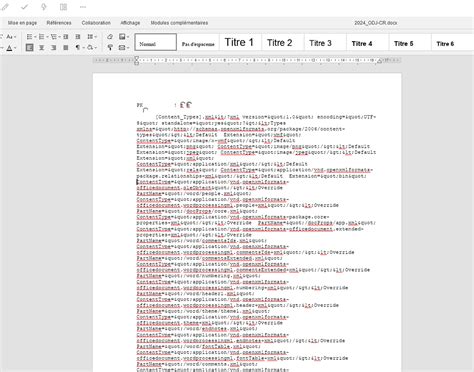Expand the paragraph shading dropdown arrow
474x372 pixels.
click(95, 48)
